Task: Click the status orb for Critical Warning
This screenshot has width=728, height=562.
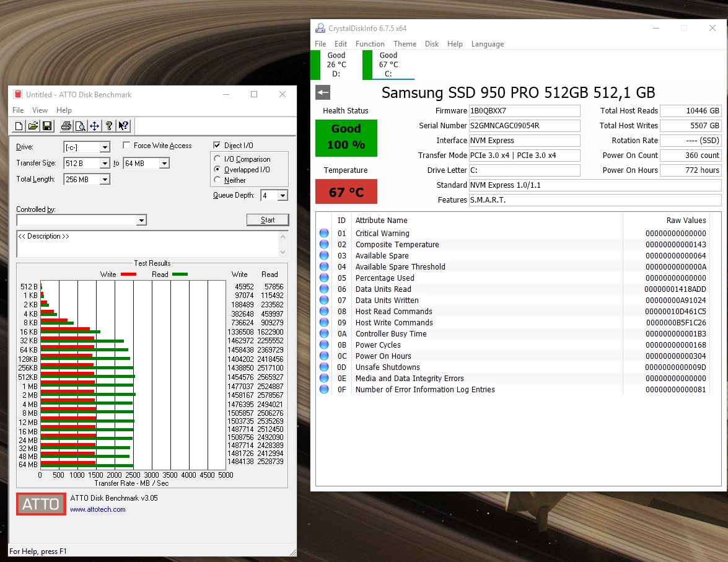Action: coord(324,233)
